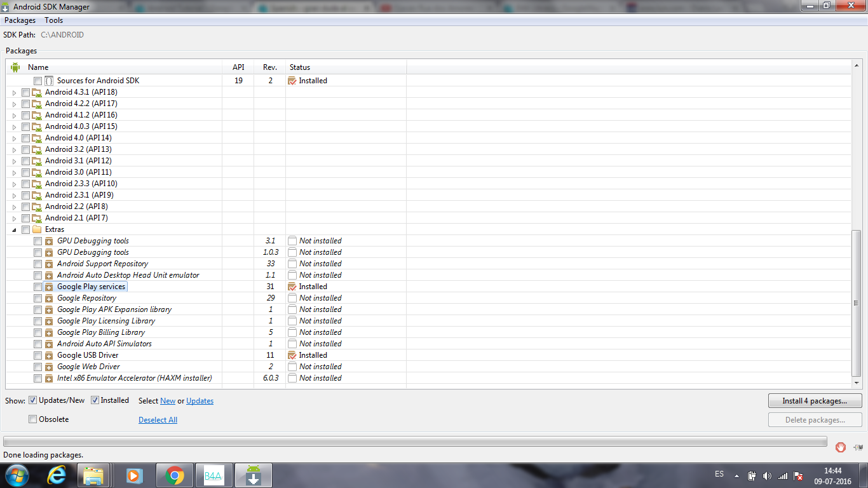Tick the checkbox for Google Play Billing Library
The image size is (868, 488).
coord(38,332)
